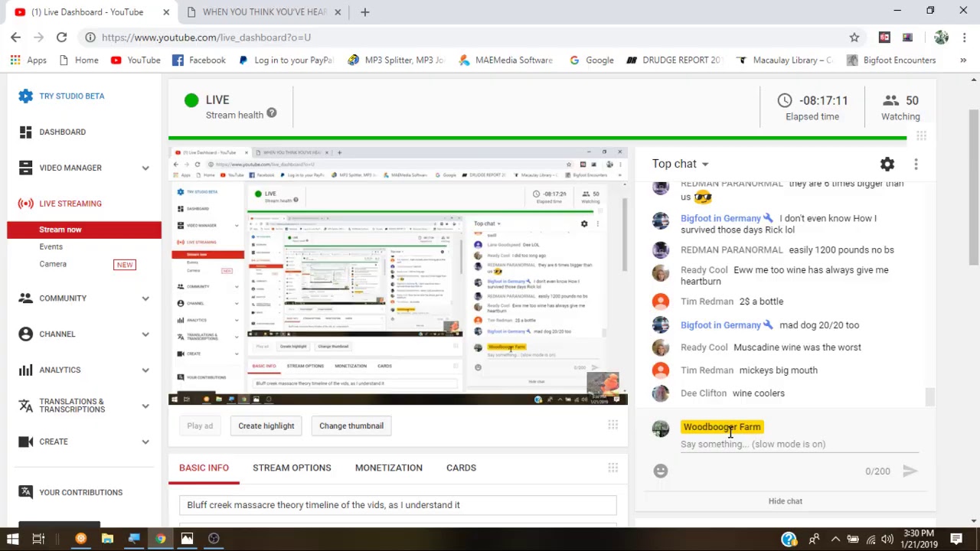Click Bigfoot in Germany name on survived message

tap(720, 218)
